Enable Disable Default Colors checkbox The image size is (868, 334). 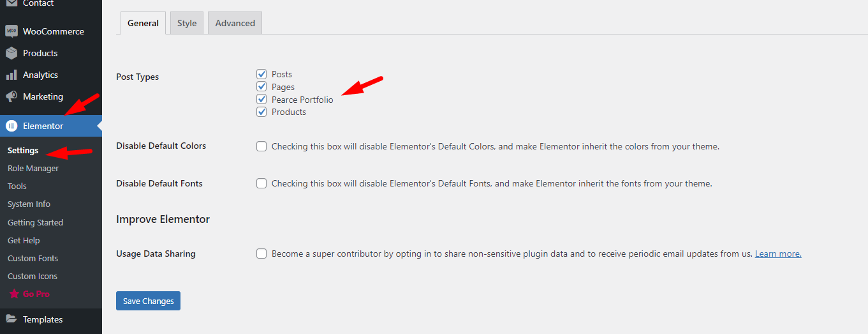pos(261,146)
